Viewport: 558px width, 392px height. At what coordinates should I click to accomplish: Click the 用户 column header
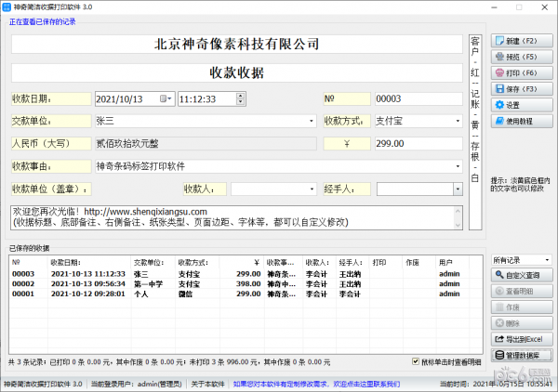coord(452,263)
